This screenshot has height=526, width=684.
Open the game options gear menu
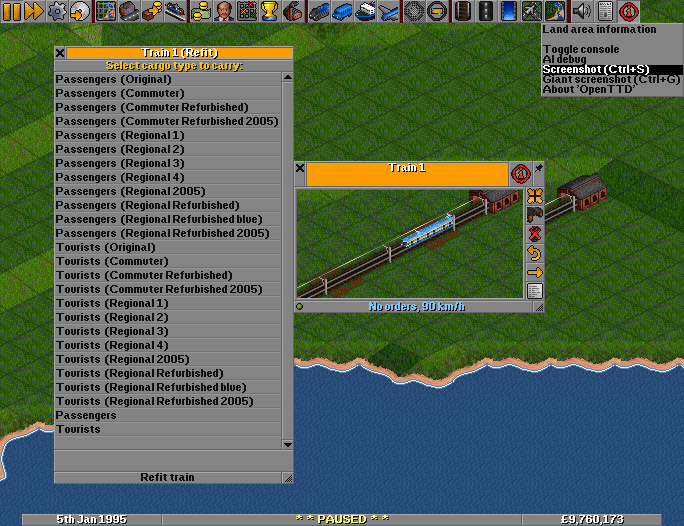pos(57,11)
